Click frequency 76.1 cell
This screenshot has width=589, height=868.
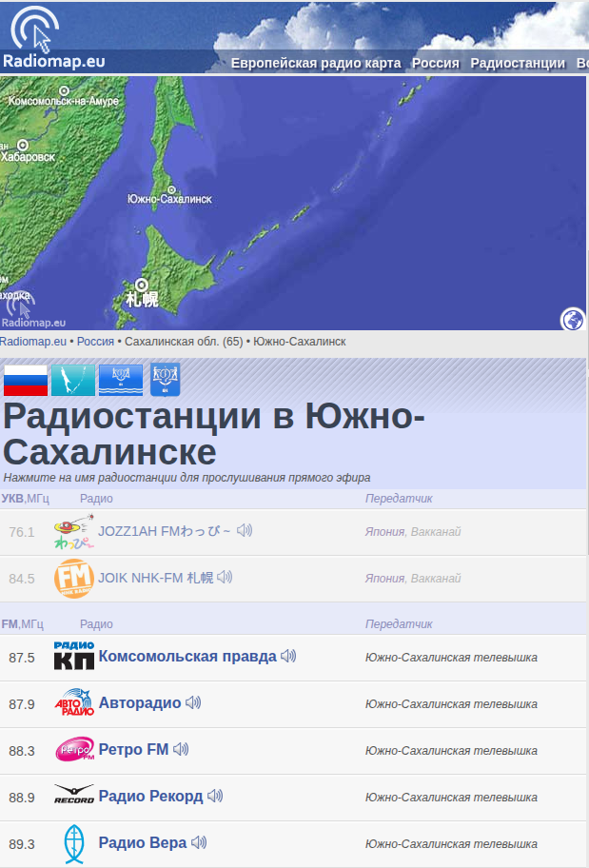tap(22, 532)
